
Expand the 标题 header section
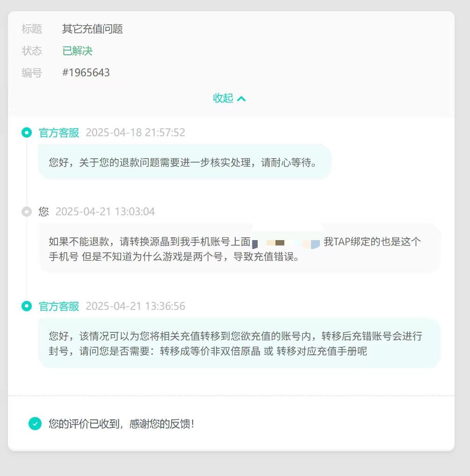coord(32,29)
